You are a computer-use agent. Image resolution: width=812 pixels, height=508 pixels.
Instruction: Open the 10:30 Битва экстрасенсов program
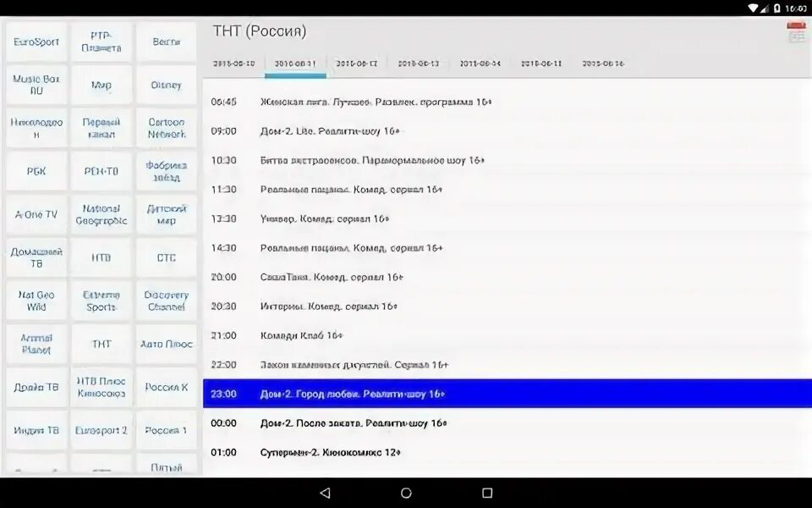pyautogui.click(x=507, y=160)
